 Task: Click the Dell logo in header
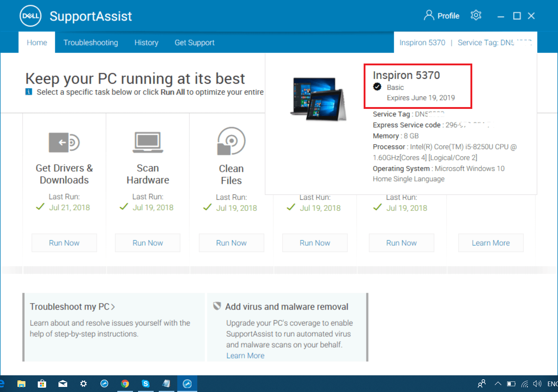31,16
